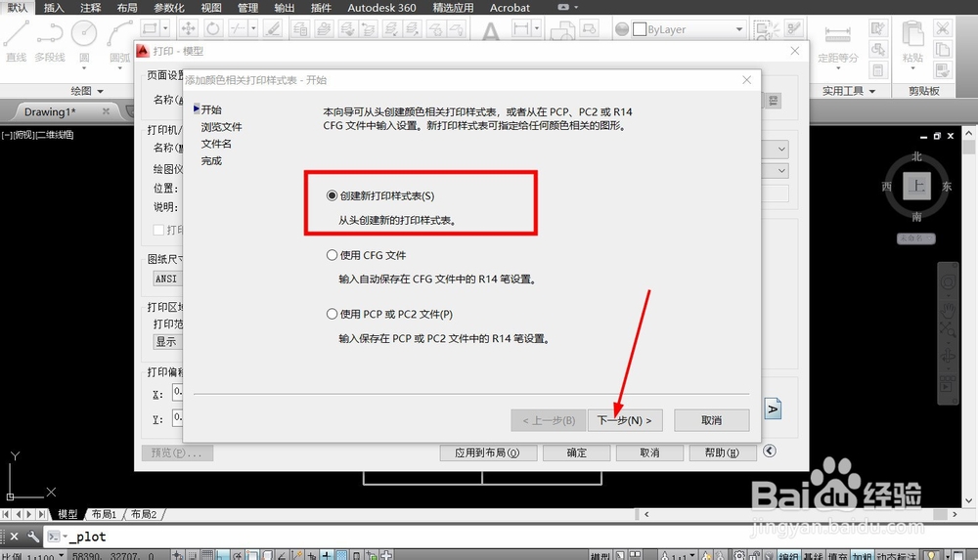Open the ByLayer color dropdown

[x=739, y=29]
